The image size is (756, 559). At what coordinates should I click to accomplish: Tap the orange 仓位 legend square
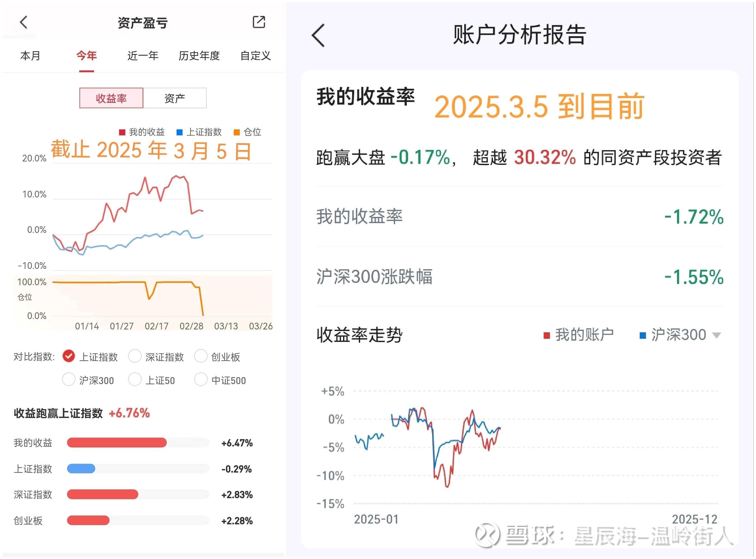tap(237, 132)
